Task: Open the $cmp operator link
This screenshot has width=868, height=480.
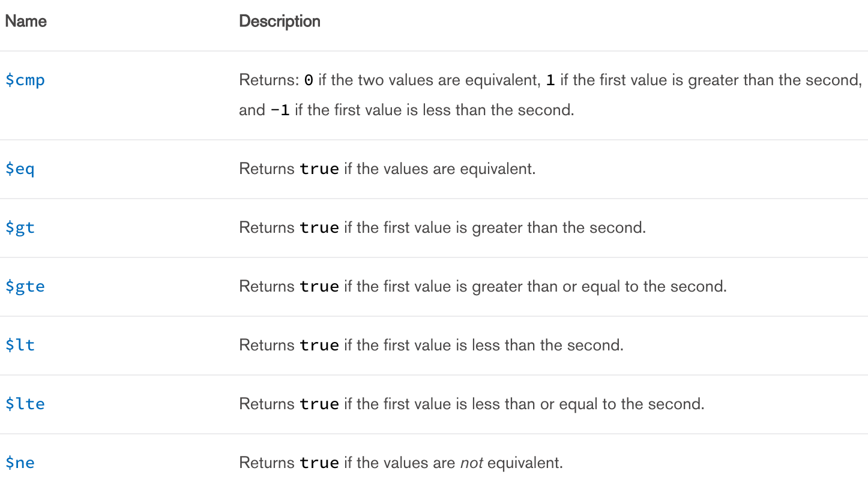Action: pos(25,80)
